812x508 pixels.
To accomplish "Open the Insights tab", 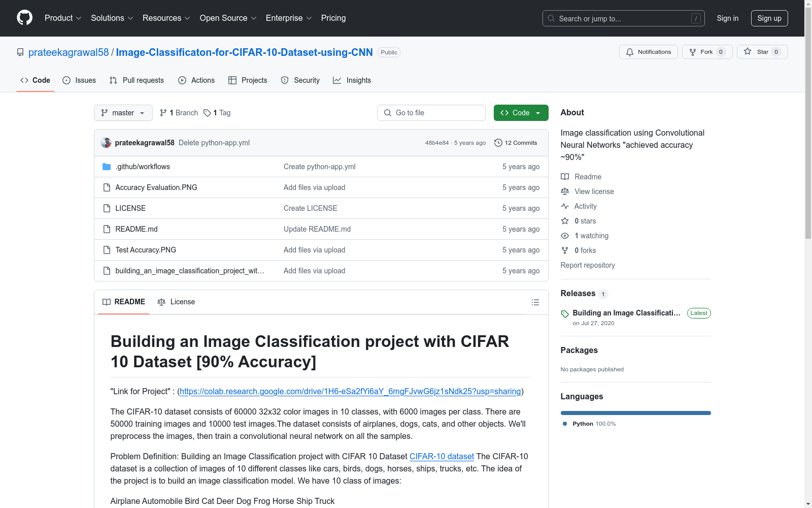I will [352, 80].
